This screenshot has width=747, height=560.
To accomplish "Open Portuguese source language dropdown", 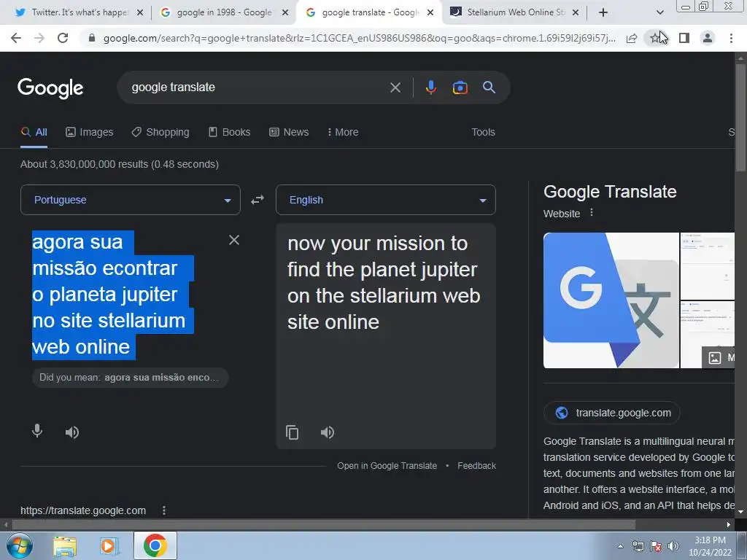I will [131, 200].
